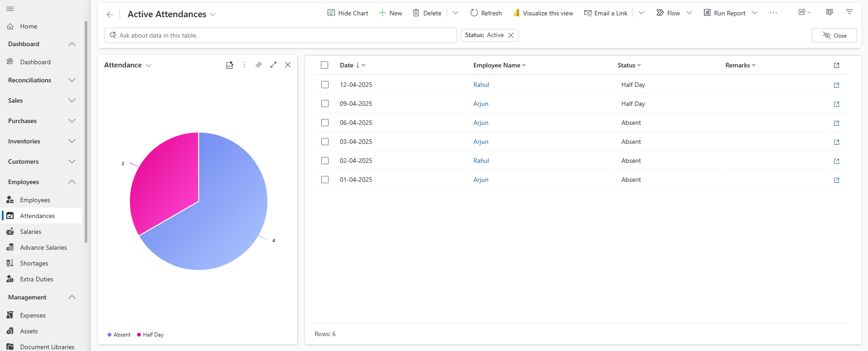This screenshot has width=868, height=351.
Task: Click the Refresh button in the toolbar
Action: pos(486,13)
